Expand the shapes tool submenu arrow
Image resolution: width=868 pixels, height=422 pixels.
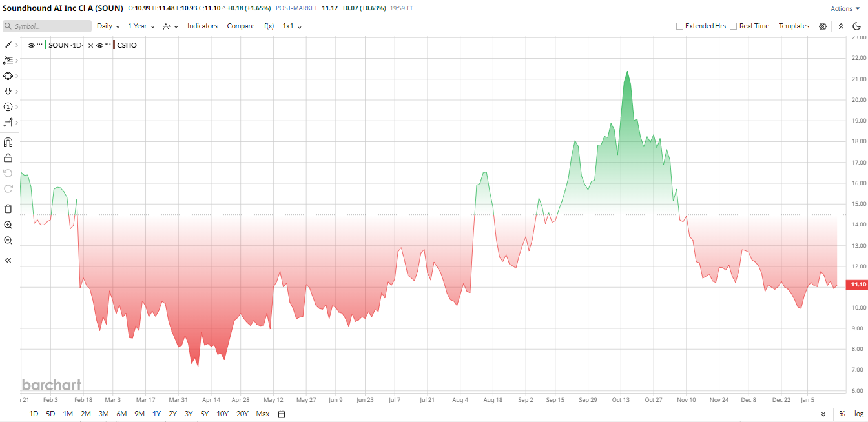pos(17,75)
